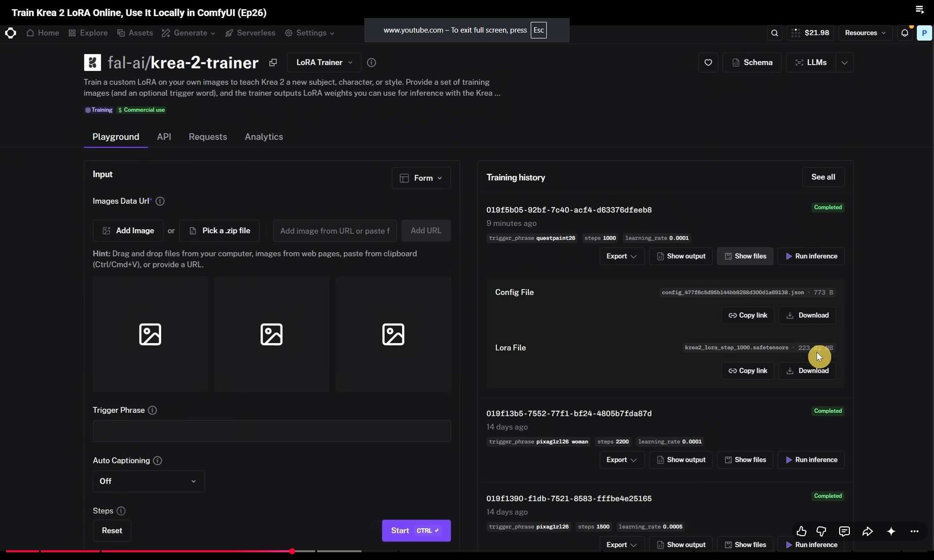Screen dimensions: 934x560
Task: Switch to the Requests tab
Action: point(208,137)
